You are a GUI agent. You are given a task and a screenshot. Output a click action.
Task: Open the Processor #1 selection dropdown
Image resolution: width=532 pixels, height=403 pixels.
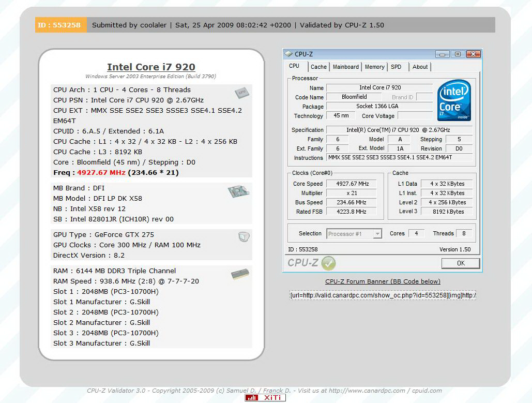[377, 234]
